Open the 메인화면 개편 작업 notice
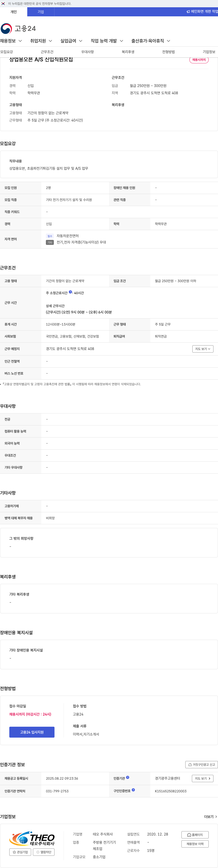The image size is (218, 868). pyautogui.click(x=202, y=12)
